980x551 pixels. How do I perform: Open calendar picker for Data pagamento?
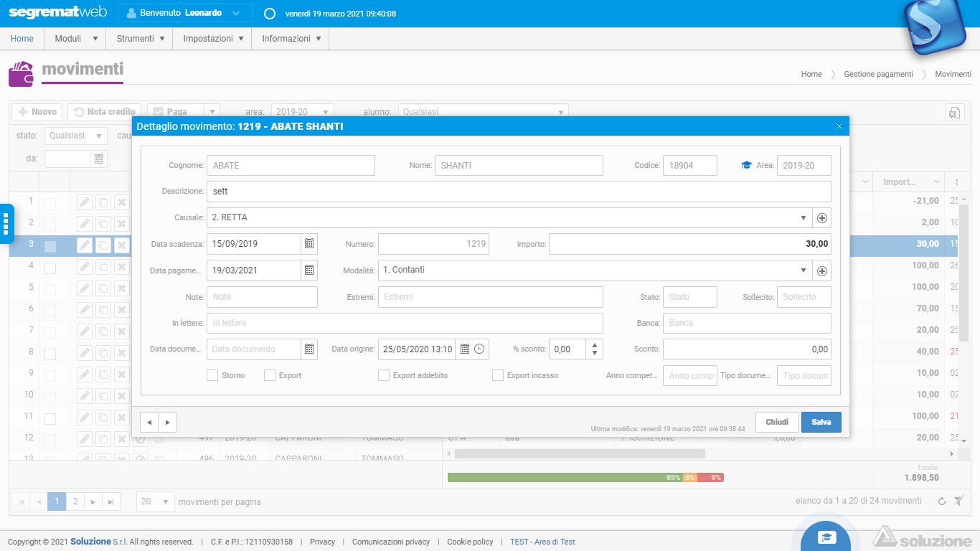(309, 270)
